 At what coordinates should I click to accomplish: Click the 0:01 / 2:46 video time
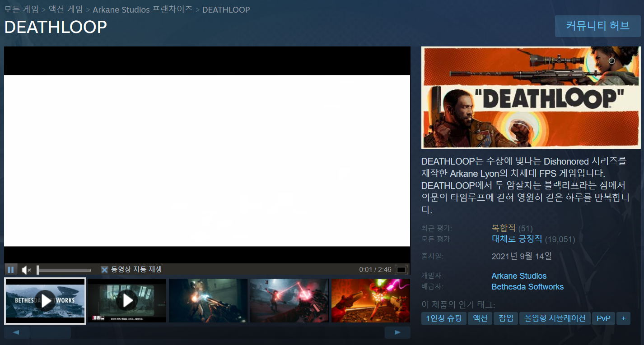[375, 270]
